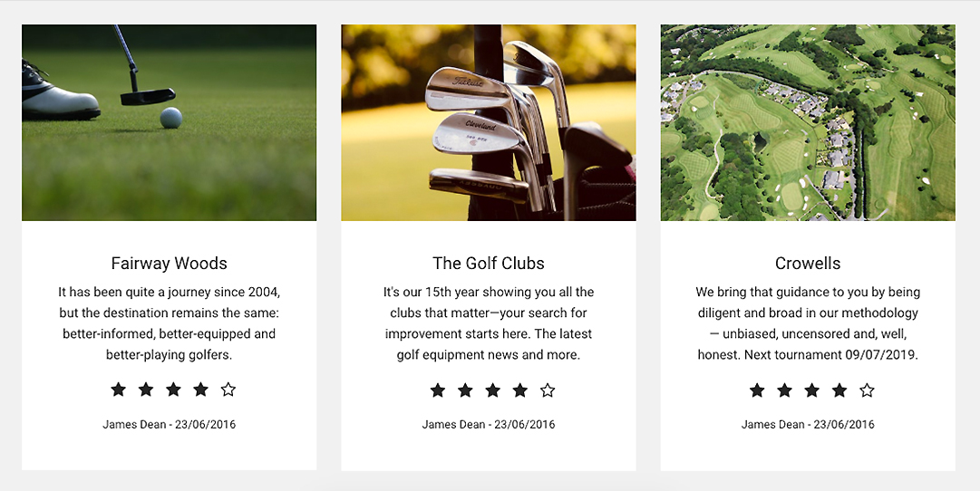Screen dimensions: 980x491
Task: Click the Golf Clubs description text
Action: [488, 323]
